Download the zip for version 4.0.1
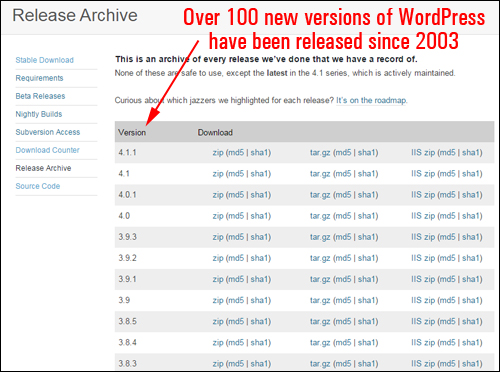The height and width of the screenshot is (372, 500). (218, 195)
